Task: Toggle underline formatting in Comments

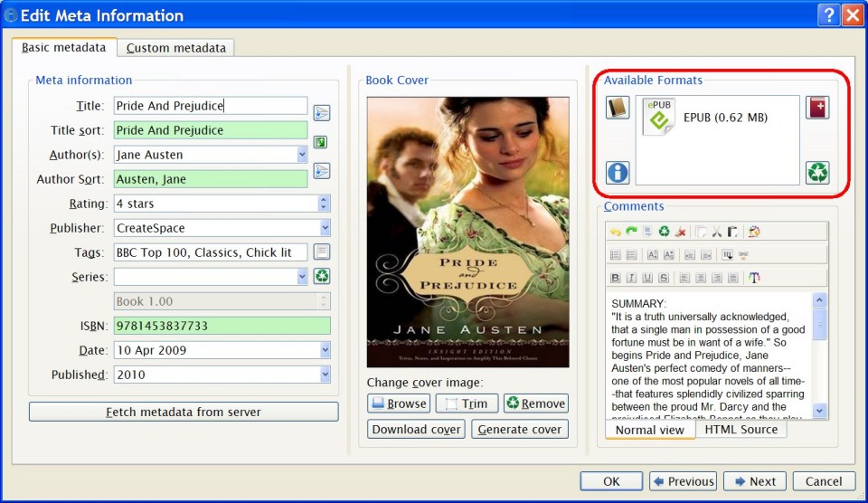Action: pos(647,278)
